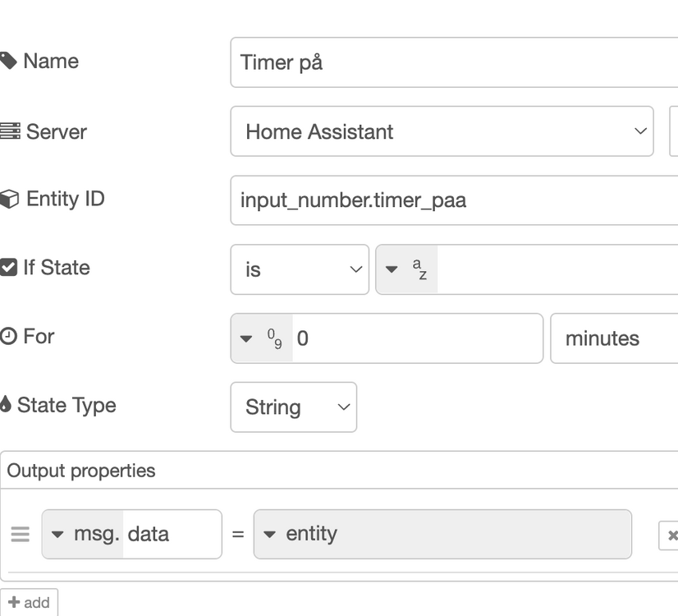Open the msg. property type selector
Image resolution: width=678 pixels, height=616 pixels.
point(83,534)
